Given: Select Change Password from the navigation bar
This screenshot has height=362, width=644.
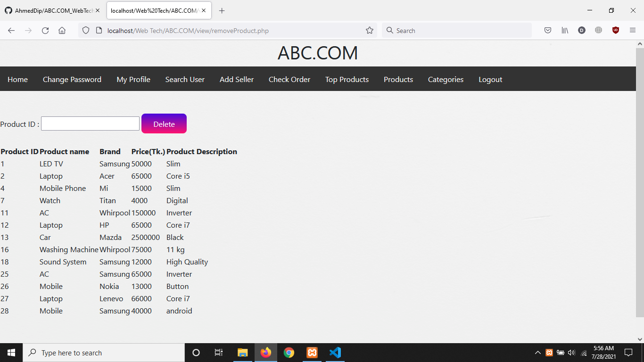Looking at the screenshot, I should point(72,79).
